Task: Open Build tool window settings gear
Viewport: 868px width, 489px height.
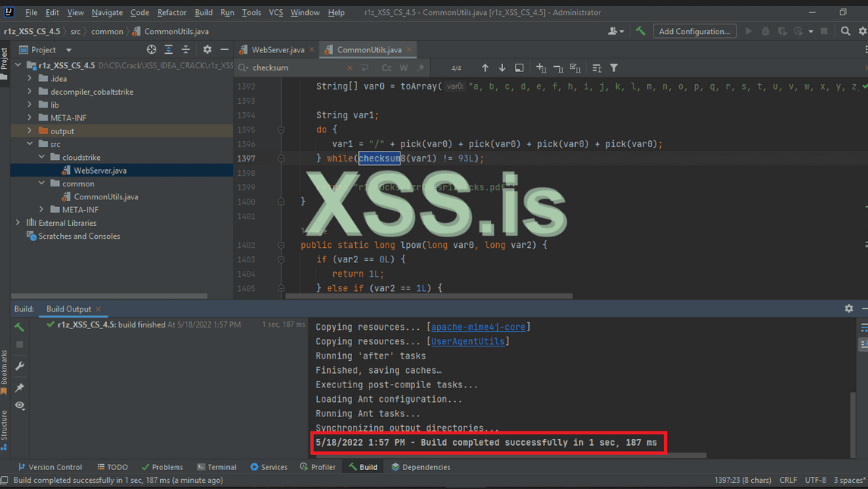Action: pyautogui.click(x=848, y=309)
